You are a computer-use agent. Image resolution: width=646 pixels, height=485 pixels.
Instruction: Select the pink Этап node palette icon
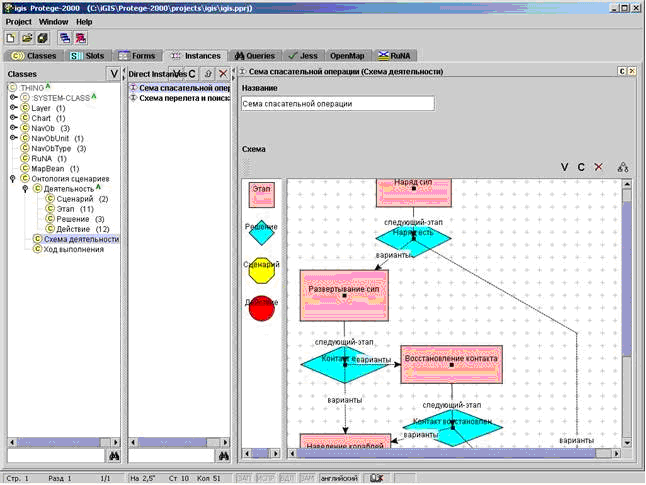click(x=262, y=195)
